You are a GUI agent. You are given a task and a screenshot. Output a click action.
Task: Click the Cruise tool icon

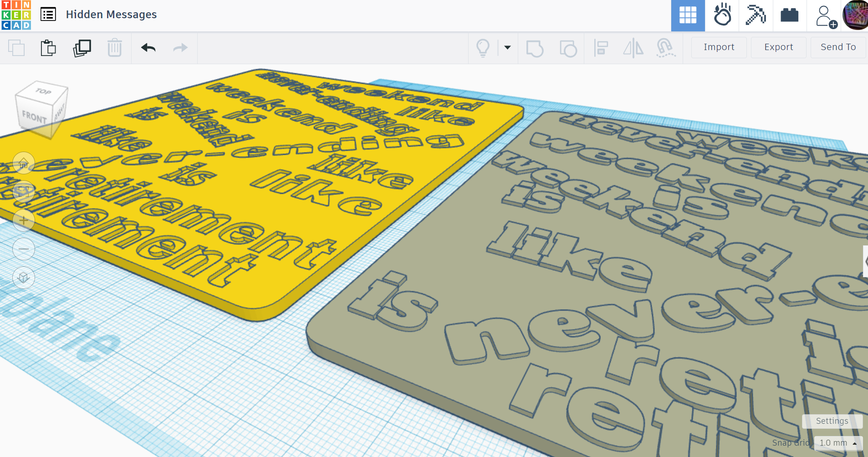tap(666, 48)
